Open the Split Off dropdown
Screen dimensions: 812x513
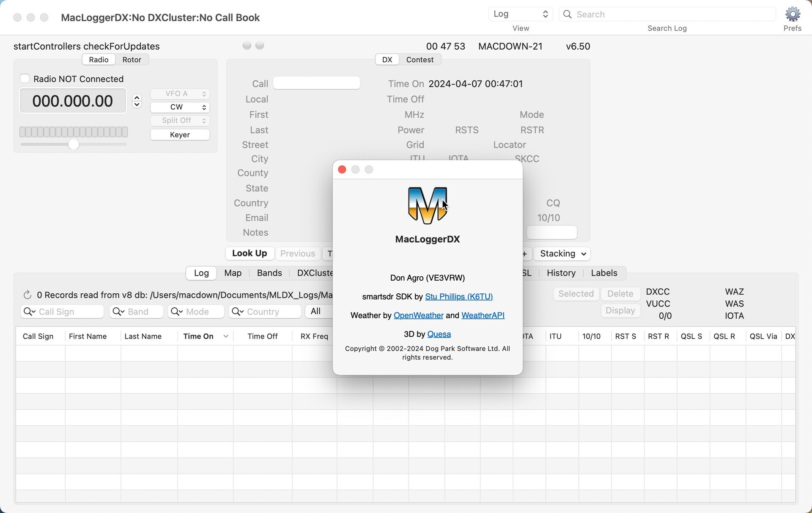pyautogui.click(x=180, y=121)
